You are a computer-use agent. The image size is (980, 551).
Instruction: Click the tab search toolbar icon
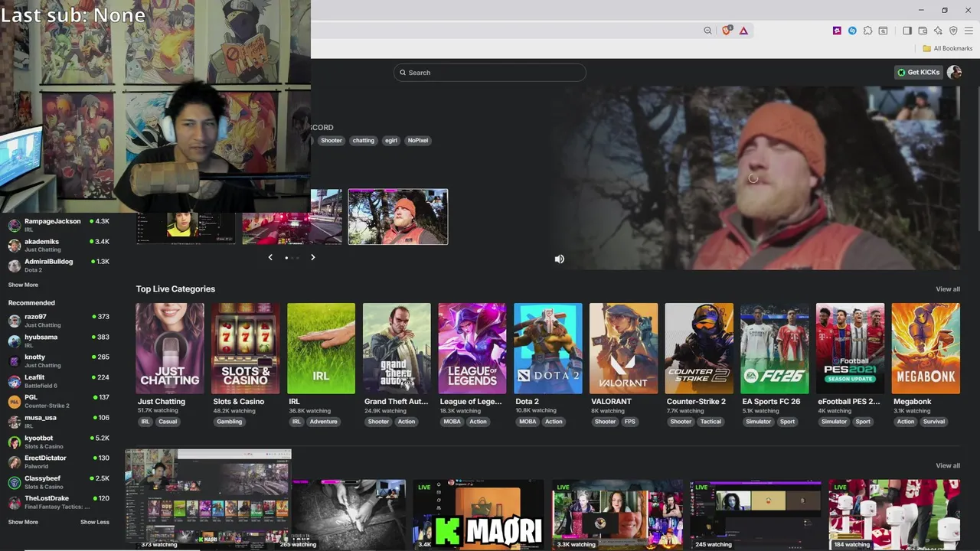883,31
